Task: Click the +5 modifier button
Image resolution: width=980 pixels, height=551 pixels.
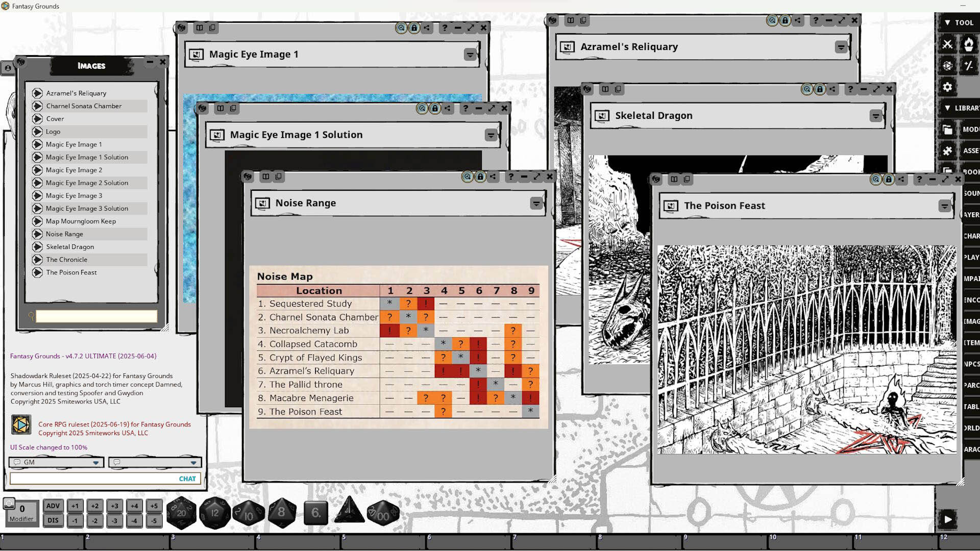Action: pyautogui.click(x=154, y=506)
